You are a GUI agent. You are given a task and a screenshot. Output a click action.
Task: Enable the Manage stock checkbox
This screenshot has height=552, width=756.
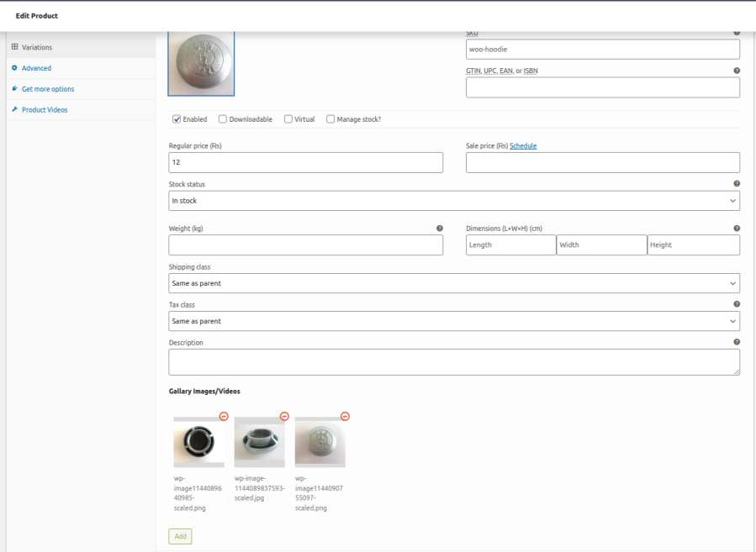[x=330, y=119]
